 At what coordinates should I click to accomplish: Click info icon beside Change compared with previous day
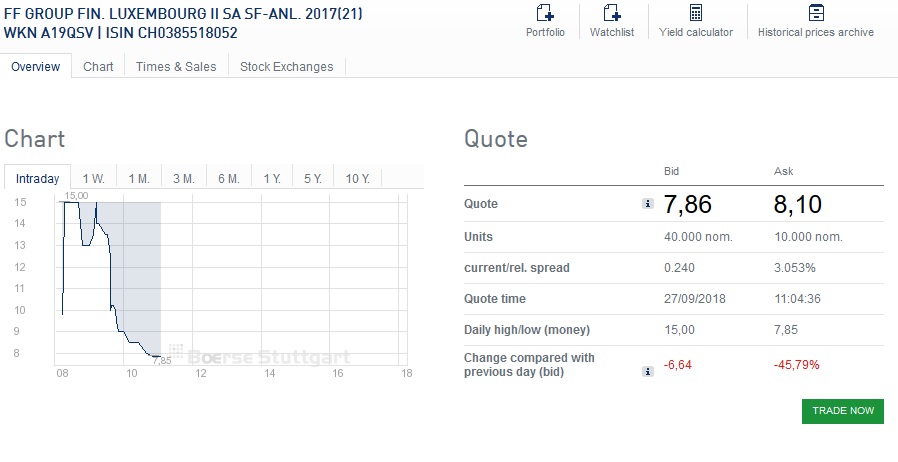pos(648,372)
